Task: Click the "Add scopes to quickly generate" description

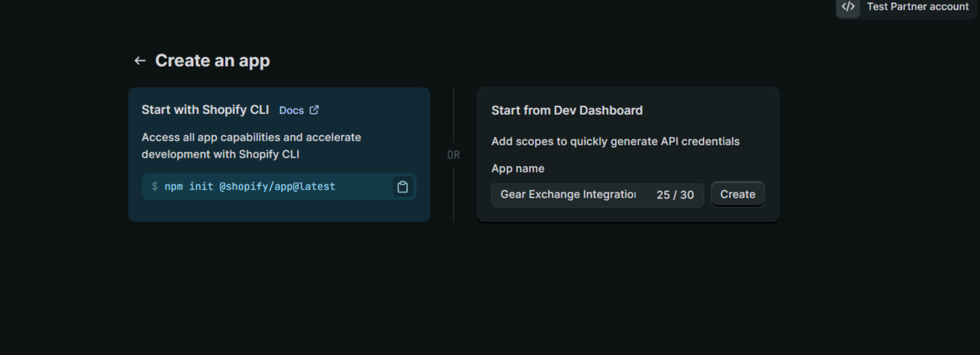Action: coord(615,141)
